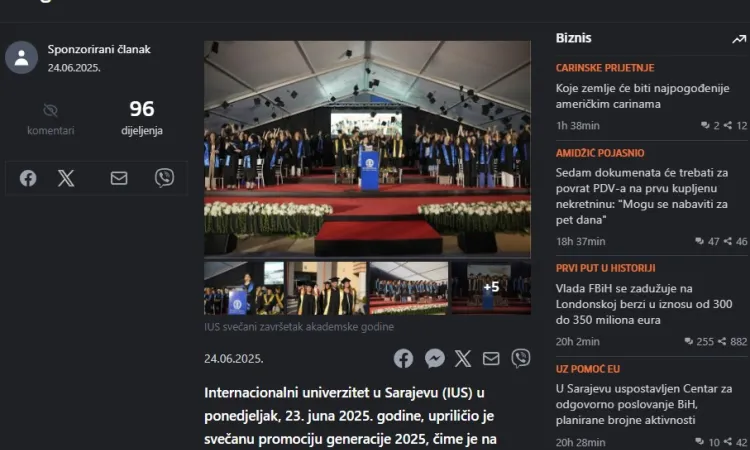Read article about američkim carinama
Viewport: 750px width, 450px height.
click(x=642, y=96)
